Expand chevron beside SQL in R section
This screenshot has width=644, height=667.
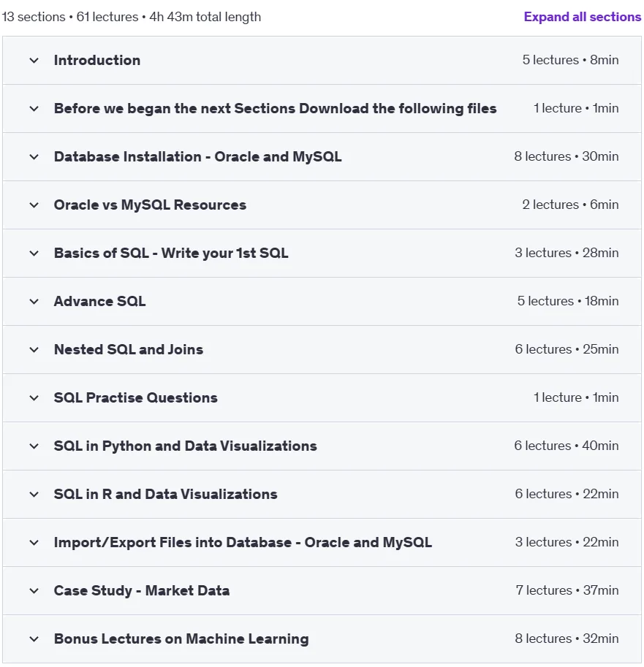pos(34,495)
